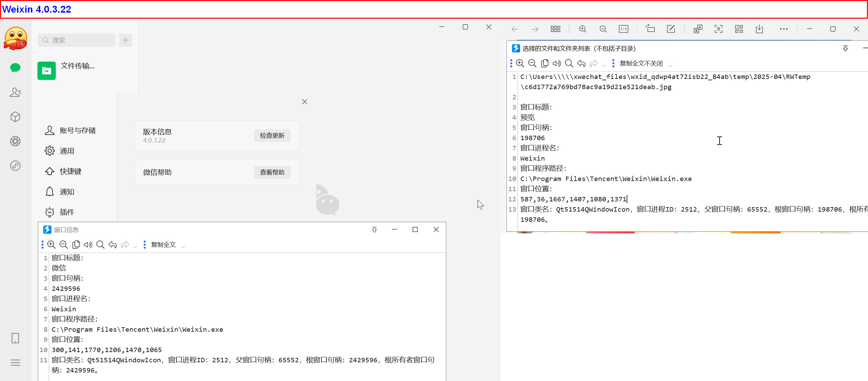Copy text in the file list window
868x381 pixels.
click(545, 63)
